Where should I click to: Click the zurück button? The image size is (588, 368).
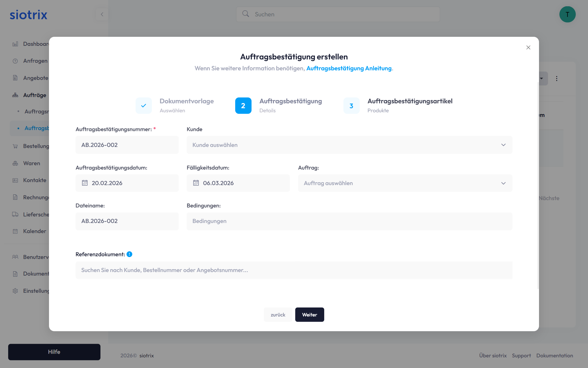tap(278, 315)
